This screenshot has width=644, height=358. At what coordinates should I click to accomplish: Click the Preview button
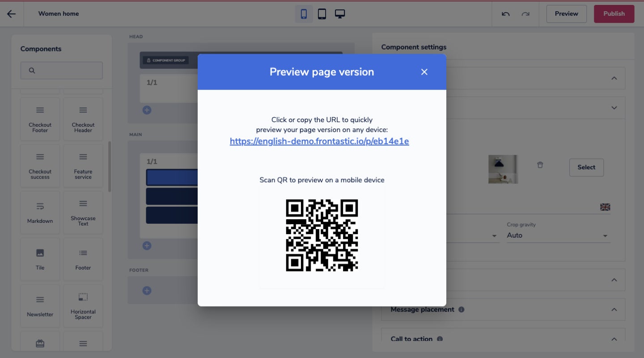click(x=566, y=14)
